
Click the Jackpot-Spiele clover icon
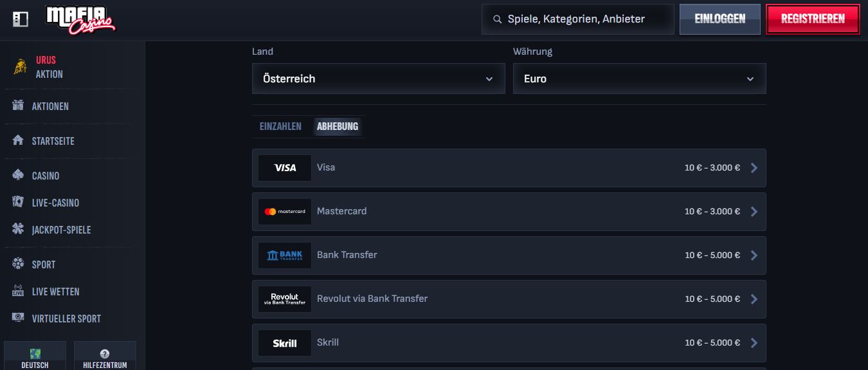tap(18, 229)
